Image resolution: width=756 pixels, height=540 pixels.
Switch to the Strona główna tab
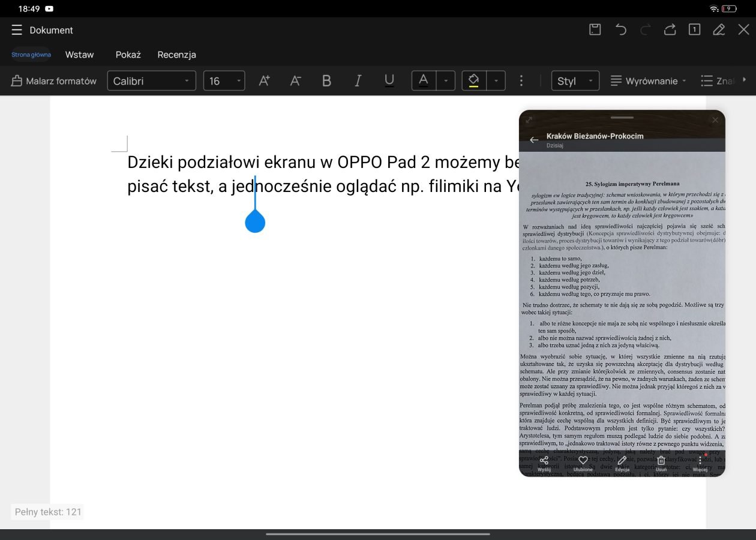[31, 55]
